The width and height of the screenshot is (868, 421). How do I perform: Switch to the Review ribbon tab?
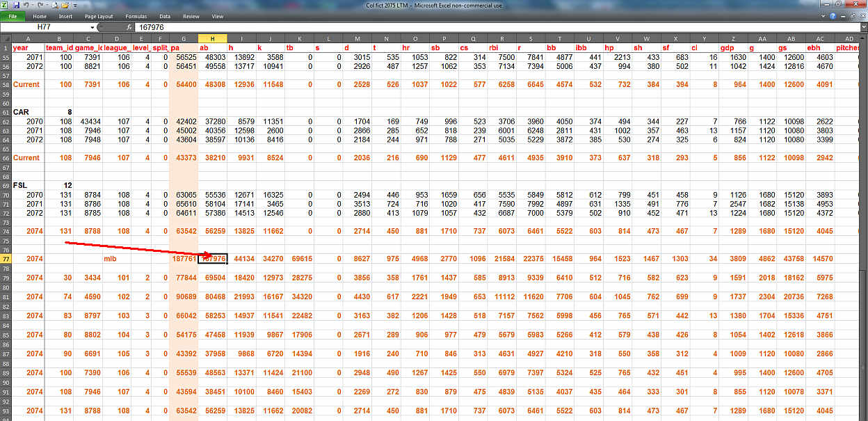191,16
